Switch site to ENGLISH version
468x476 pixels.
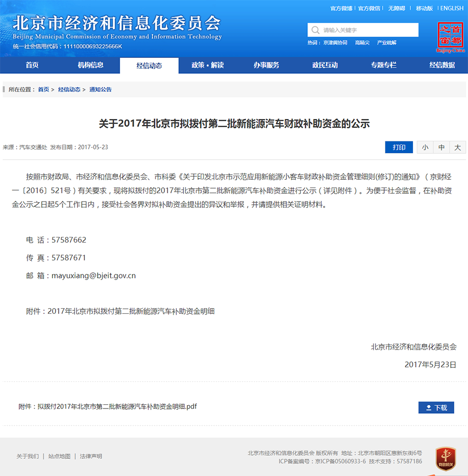[x=451, y=8]
